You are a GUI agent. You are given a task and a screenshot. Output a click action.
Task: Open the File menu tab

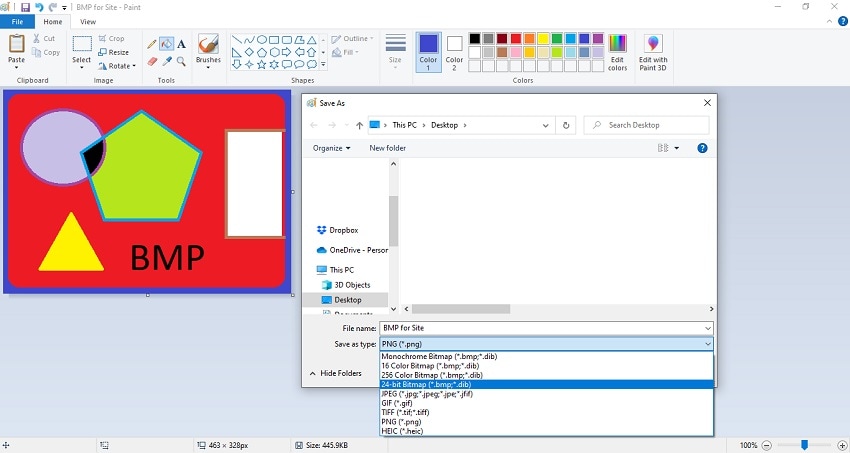(x=17, y=22)
